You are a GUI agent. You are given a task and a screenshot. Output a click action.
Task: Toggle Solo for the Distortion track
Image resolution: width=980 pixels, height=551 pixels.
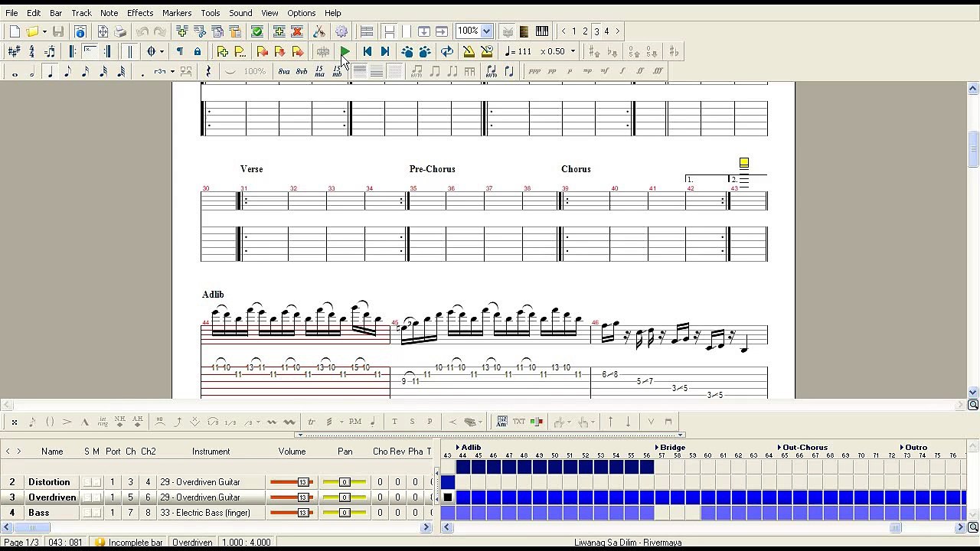pyautogui.click(x=87, y=482)
